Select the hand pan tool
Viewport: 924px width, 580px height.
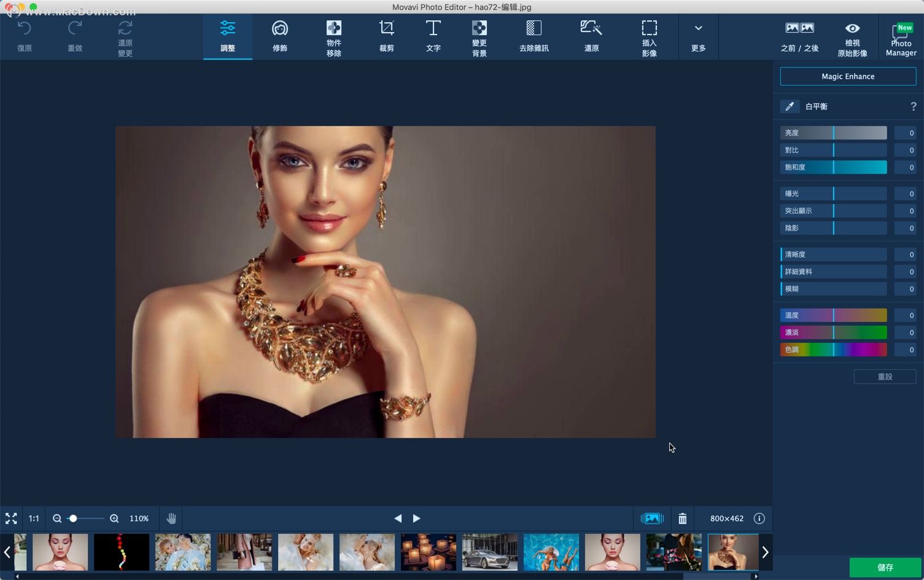(171, 519)
